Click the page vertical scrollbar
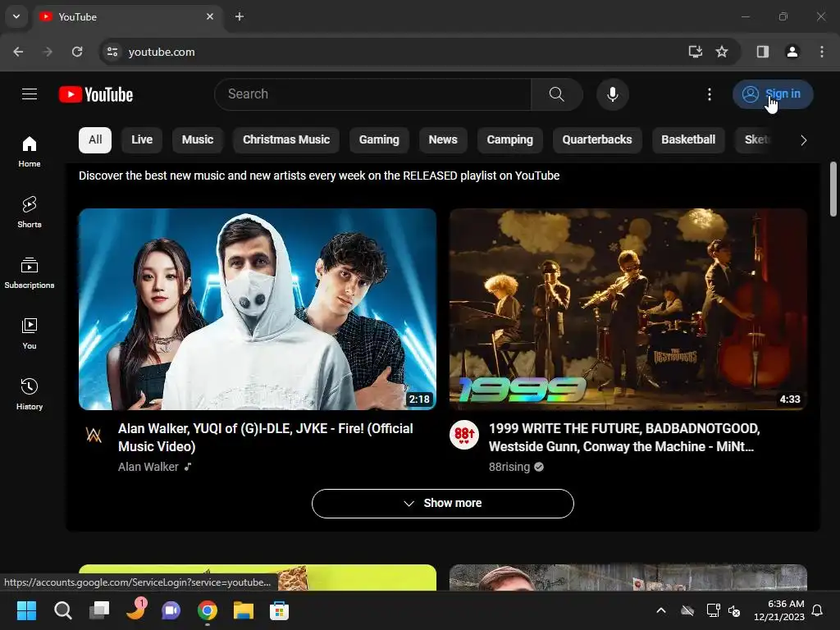Screen dimensions: 840x630 point(833,189)
